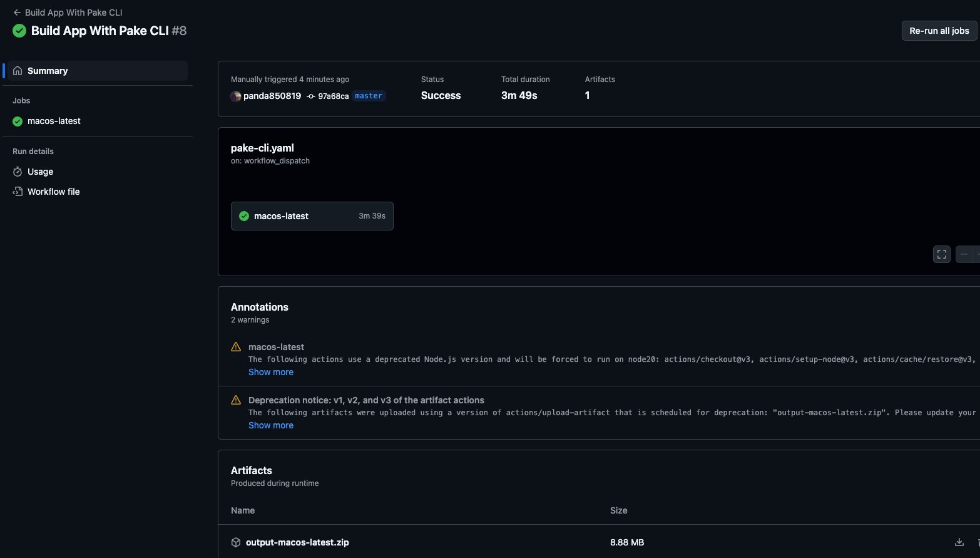
Task: Show more of the Node.js deprecation warning
Action: click(271, 372)
